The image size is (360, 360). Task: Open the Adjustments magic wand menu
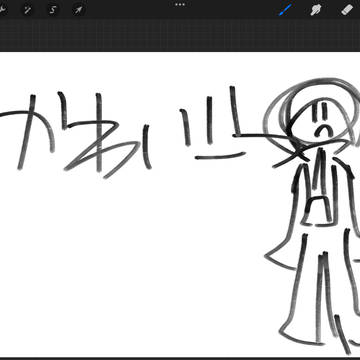pyautogui.click(x=28, y=10)
